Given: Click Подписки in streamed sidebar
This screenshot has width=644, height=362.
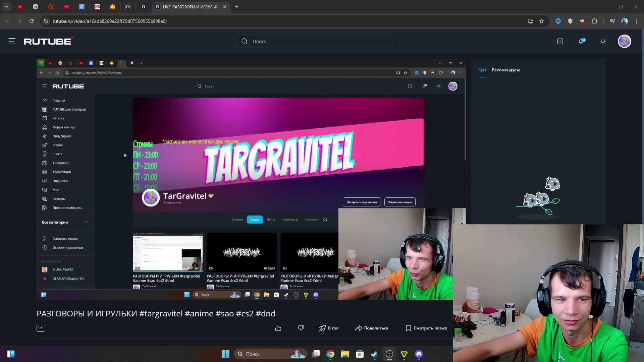Looking at the screenshot, I should tap(60, 181).
